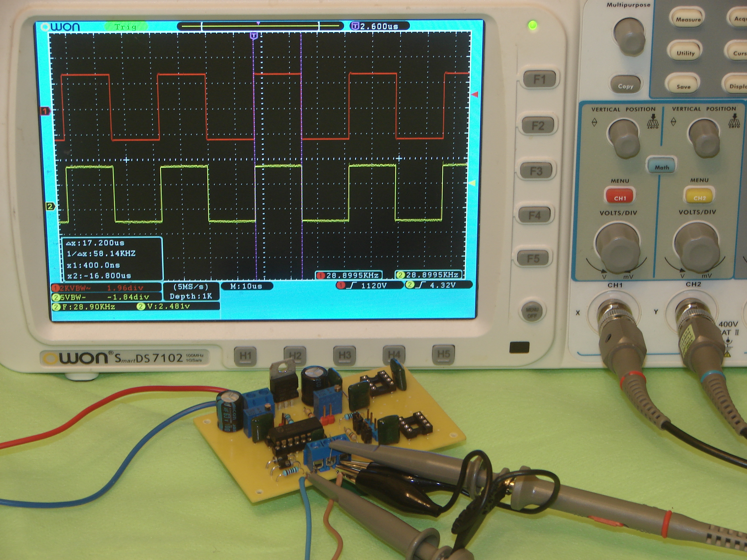Tap the H2 bottom button
The width and height of the screenshot is (747, 560).
295,356
